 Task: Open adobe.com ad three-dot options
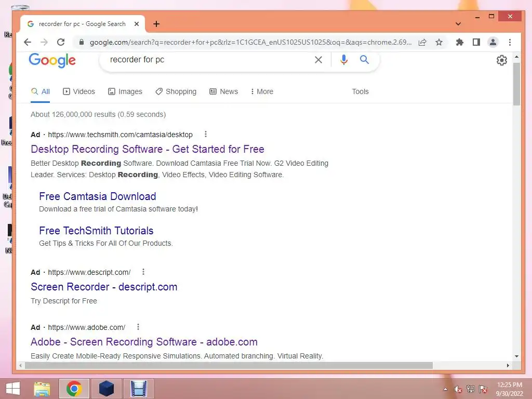tap(138, 327)
